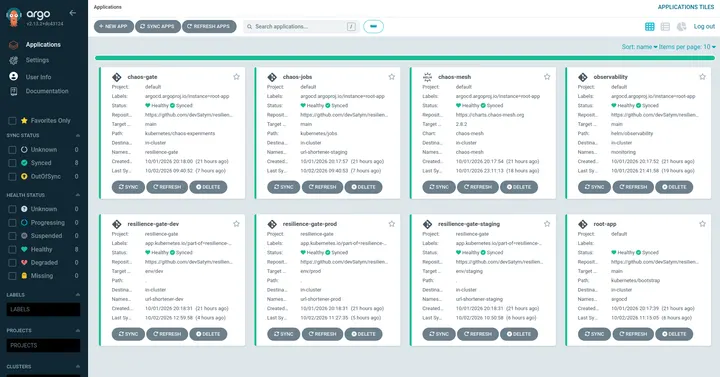Favorite the root-app star
Viewport: 720px width, 377px height.
click(x=703, y=224)
